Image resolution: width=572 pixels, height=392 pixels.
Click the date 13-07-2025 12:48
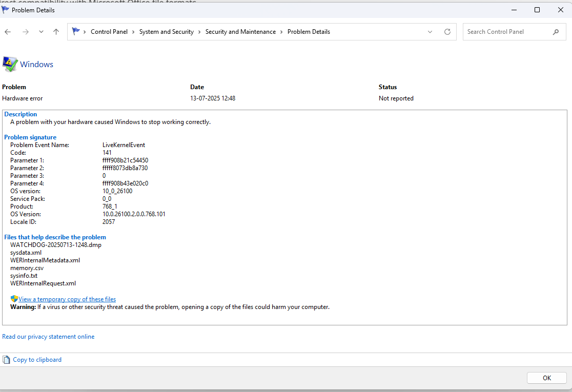point(213,98)
